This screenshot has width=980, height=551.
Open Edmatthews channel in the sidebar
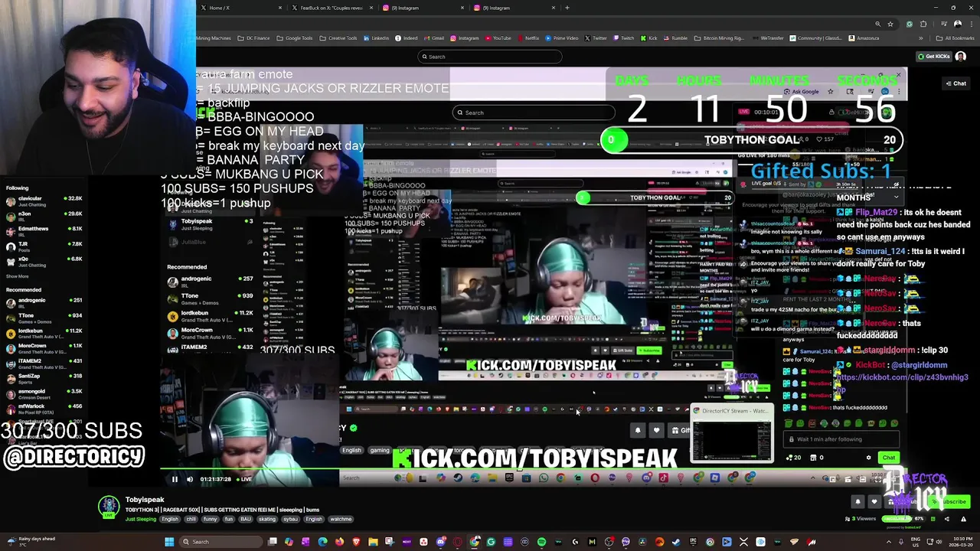coord(46,231)
